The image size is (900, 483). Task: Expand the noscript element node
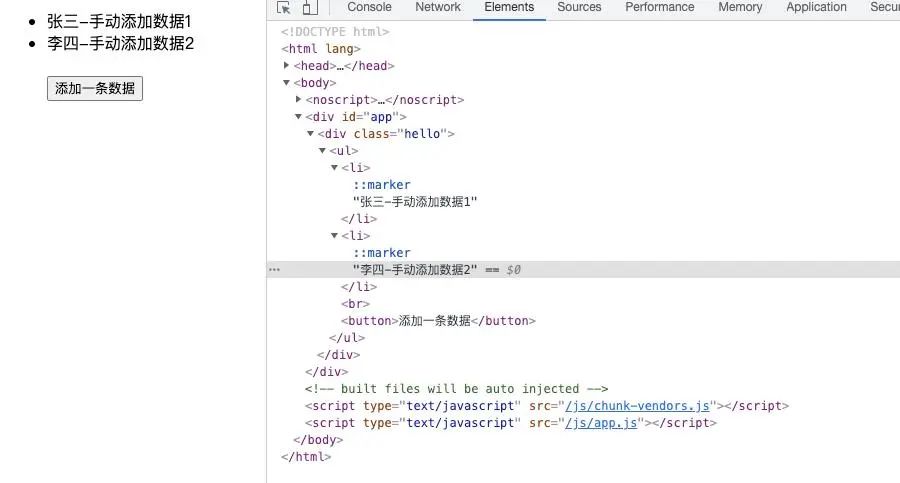298,99
